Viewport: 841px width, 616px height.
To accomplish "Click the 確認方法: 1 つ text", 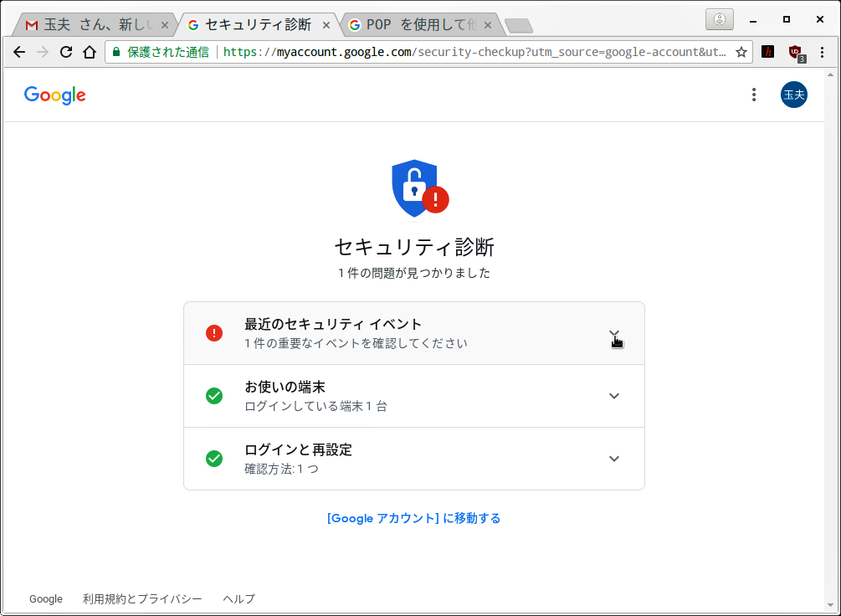I will [281, 469].
